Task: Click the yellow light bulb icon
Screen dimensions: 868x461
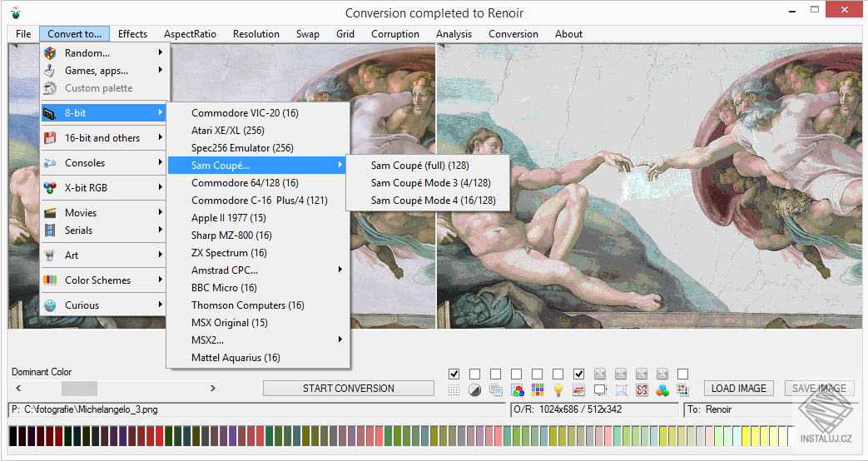Action: pyautogui.click(x=558, y=389)
